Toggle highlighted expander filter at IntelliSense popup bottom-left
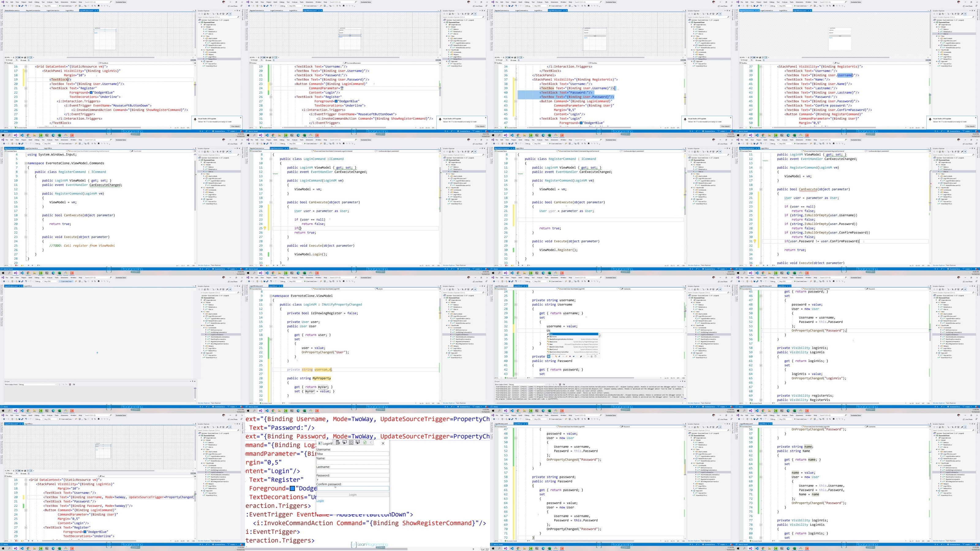The height and width of the screenshot is (551, 980). coord(548,356)
